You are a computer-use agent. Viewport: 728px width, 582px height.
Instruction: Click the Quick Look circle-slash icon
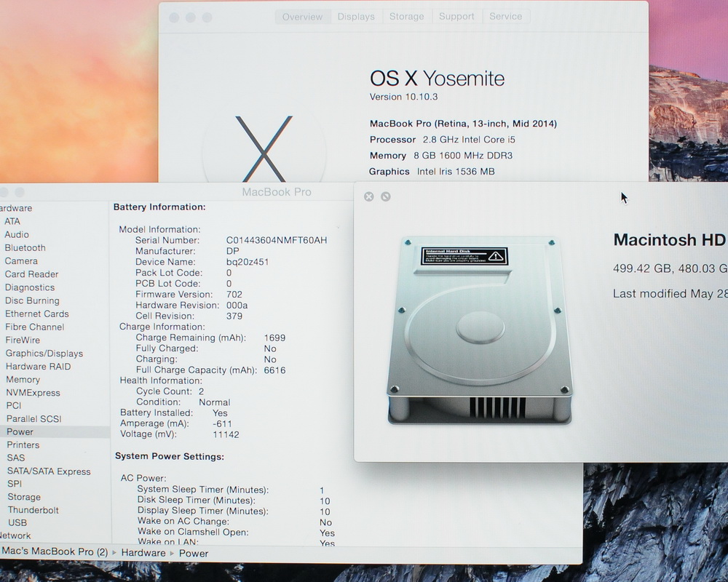click(x=385, y=196)
